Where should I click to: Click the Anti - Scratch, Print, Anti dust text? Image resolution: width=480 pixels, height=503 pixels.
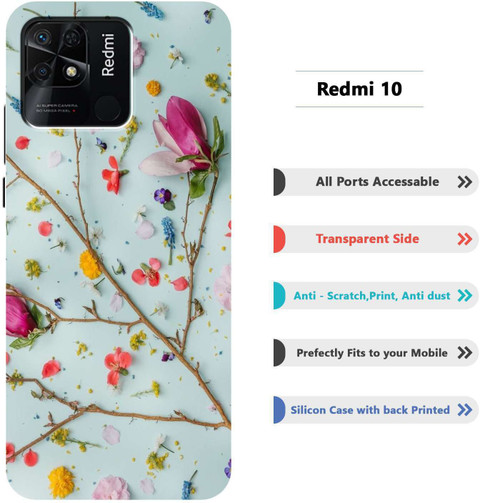[372, 296]
